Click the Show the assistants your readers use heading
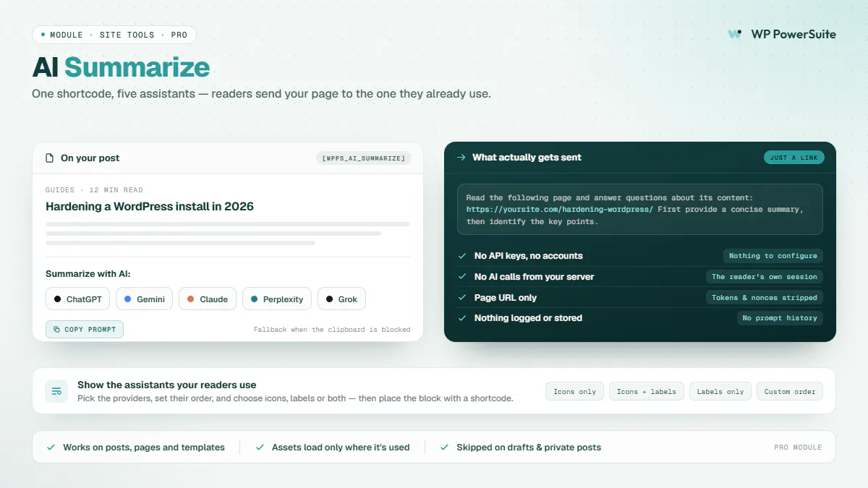 pos(167,385)
